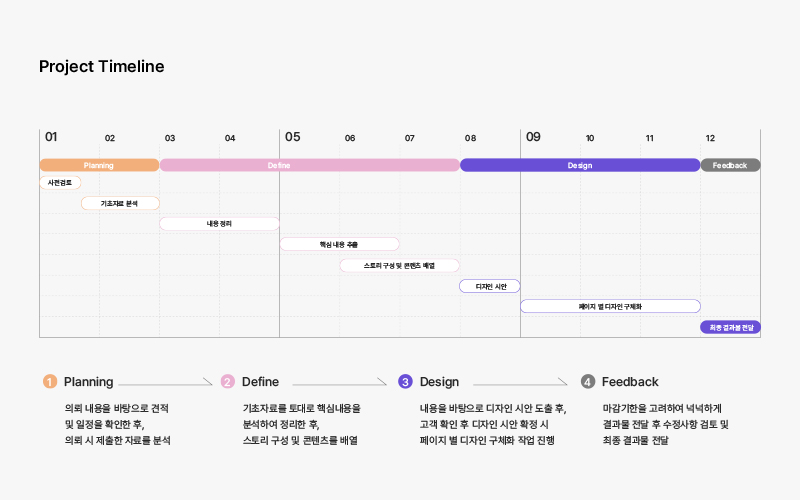Screen dimensions: 800x500
Task: Click the line 고객 확인 후 디자인 시안 확정 시
Action: pyautogui.click(x=484, y=424)
